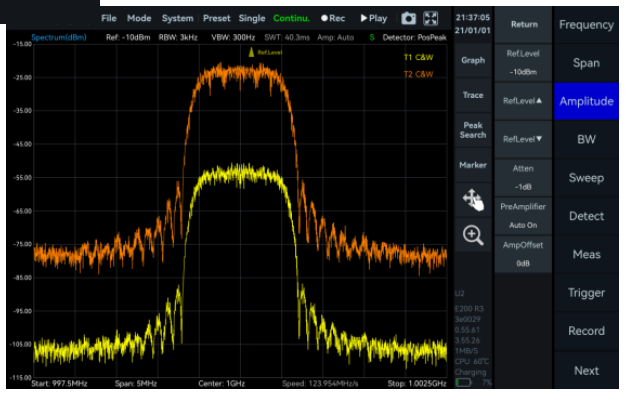Run Peak Search
The width and height of the screenshot is (625, 395).
point(473,130)
